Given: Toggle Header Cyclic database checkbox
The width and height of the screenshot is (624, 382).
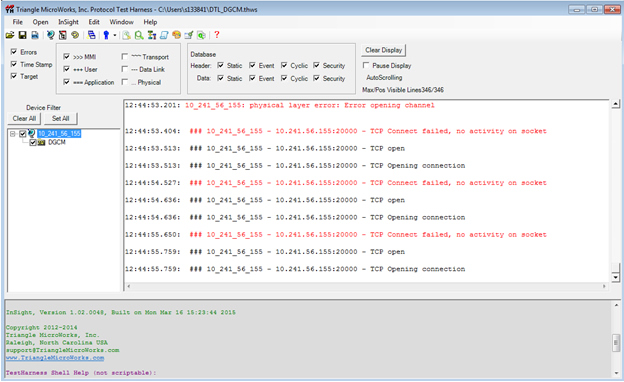Looking at the screenshot, I should (x=284, y=65).
